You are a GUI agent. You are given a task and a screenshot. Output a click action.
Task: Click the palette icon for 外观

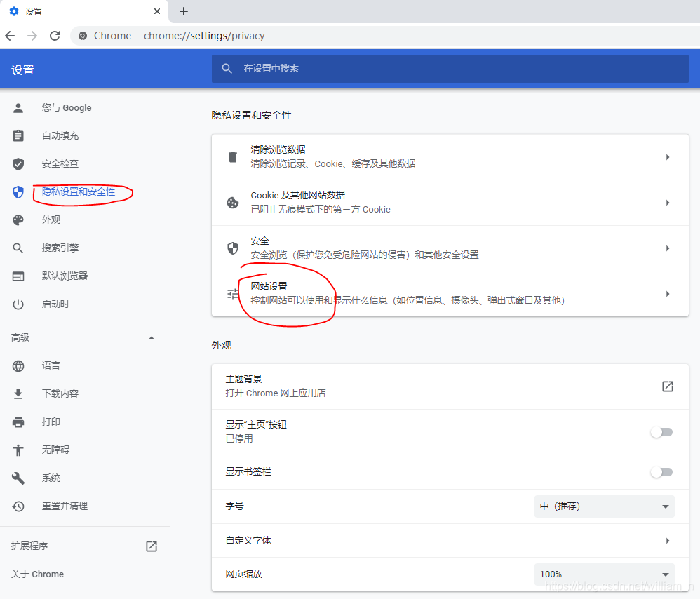click(18, 220)
